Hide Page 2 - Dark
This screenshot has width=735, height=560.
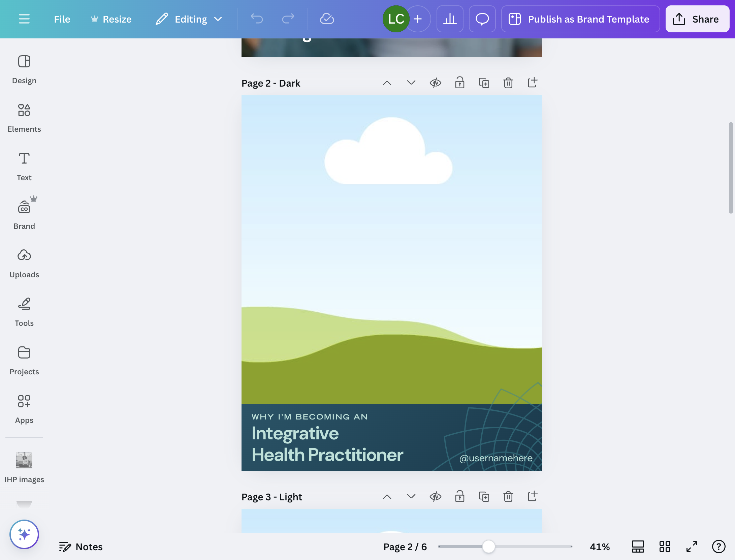[x=436, y=83]
